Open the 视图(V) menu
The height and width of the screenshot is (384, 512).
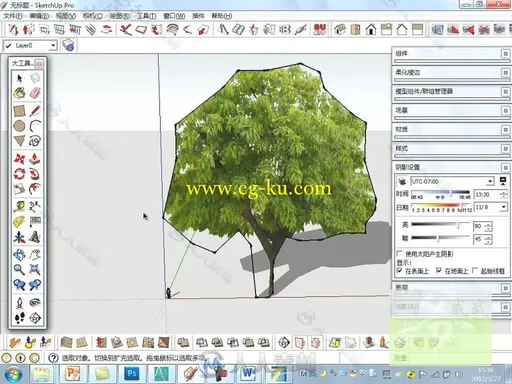pos(66,16)
